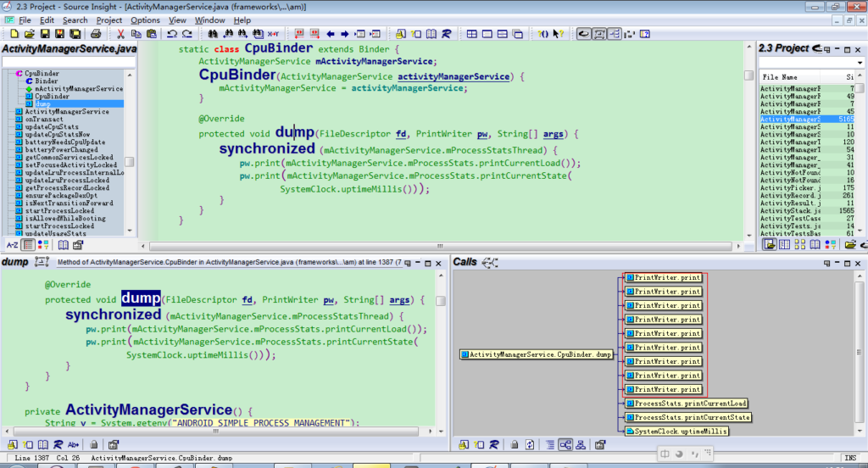Viewport: 868px width, 468px height.
Task: Toggle the project window toolbar icon
Action: 583,34
